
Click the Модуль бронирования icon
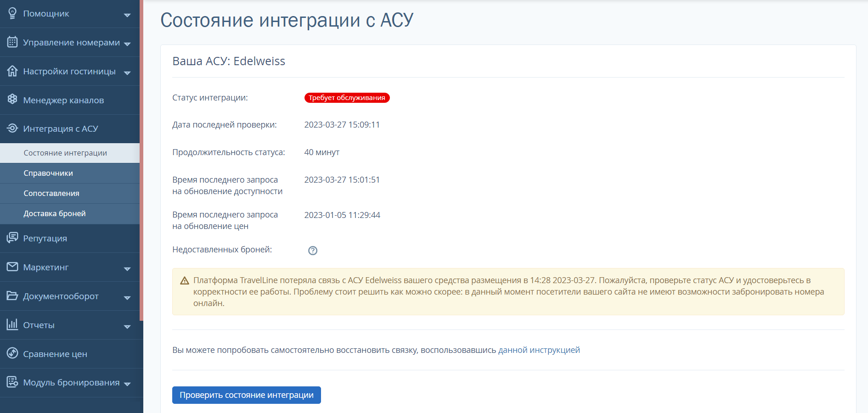12,382
